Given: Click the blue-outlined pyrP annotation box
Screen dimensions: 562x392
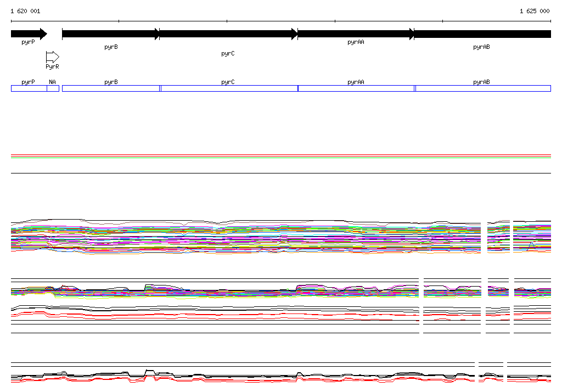Looking at the screenshot, I should point(29,88).
